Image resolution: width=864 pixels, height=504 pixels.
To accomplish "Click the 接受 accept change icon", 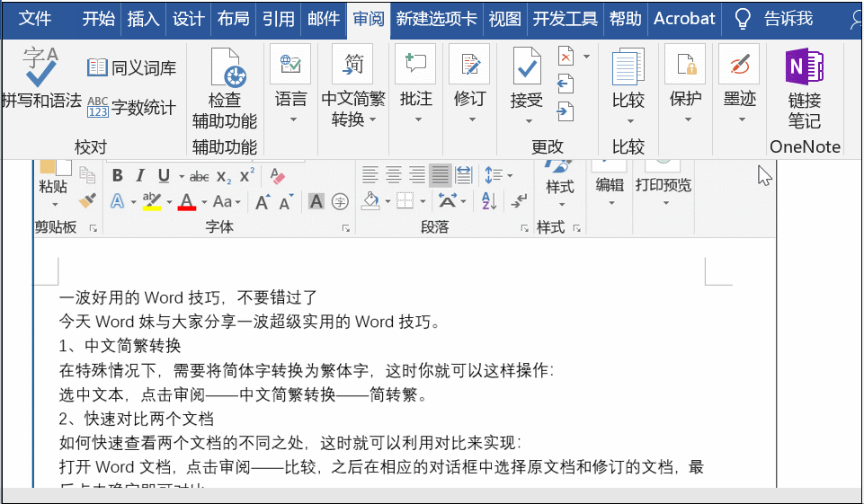I will [x=527, y=66].
